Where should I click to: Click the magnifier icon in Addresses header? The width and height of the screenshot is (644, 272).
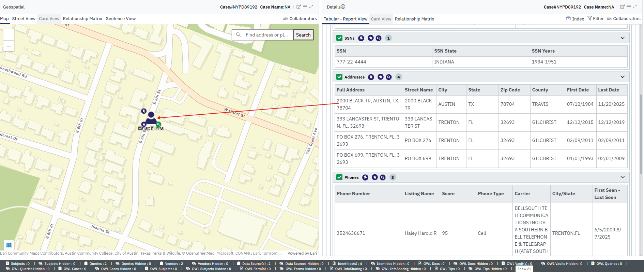389,77
